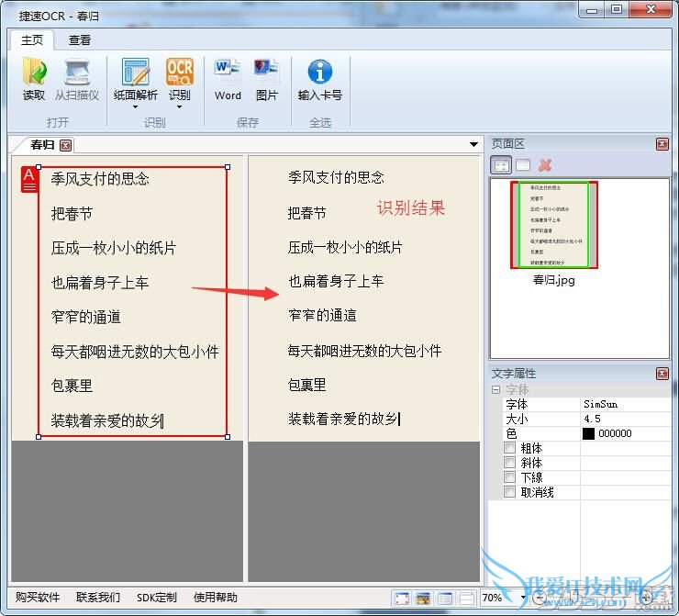Click result text '压成一枚小小的纸片' in right pane
This screenshot has height=616, width=679.
coord(345,247)
